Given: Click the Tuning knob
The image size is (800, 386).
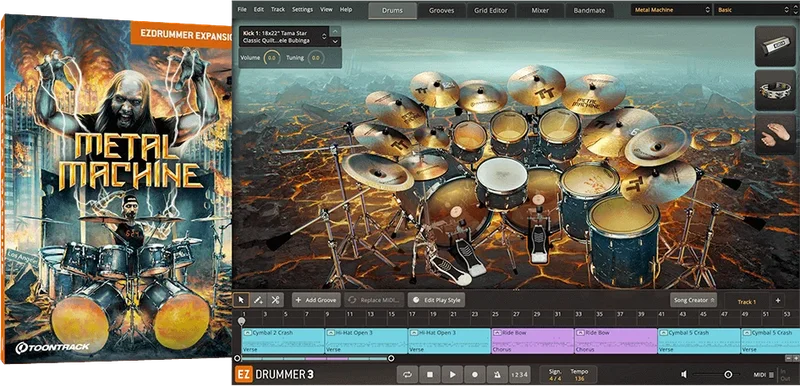Looking at the screenshot, I should (x=316, y=58).
